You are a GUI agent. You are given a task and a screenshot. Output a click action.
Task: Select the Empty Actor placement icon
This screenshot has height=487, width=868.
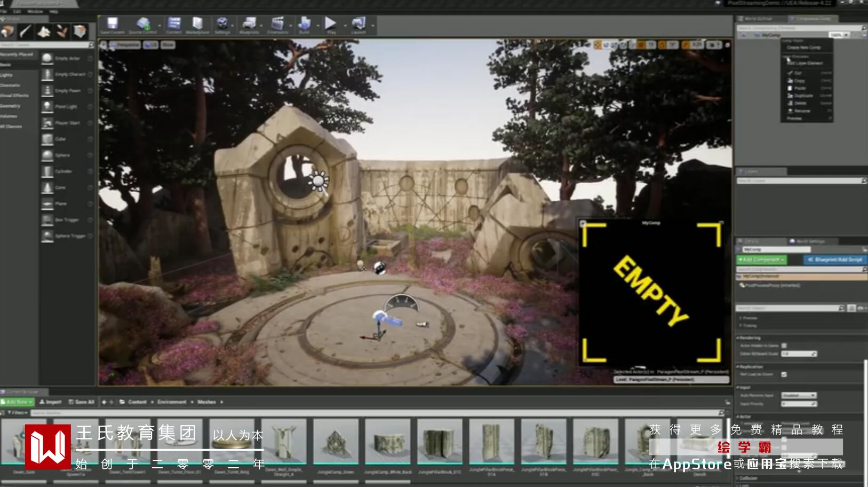47,58
